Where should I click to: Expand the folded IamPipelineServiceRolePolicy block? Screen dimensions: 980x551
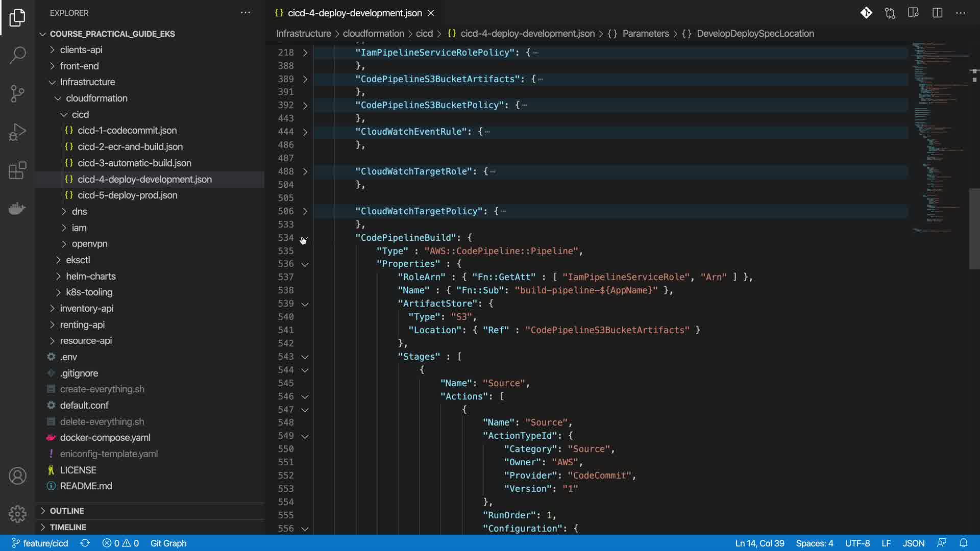pyautogui.click(x=305, y=53)
